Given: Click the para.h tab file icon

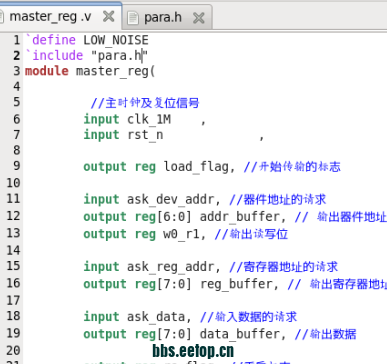Looking at the screenshot, I should (133, 18).
